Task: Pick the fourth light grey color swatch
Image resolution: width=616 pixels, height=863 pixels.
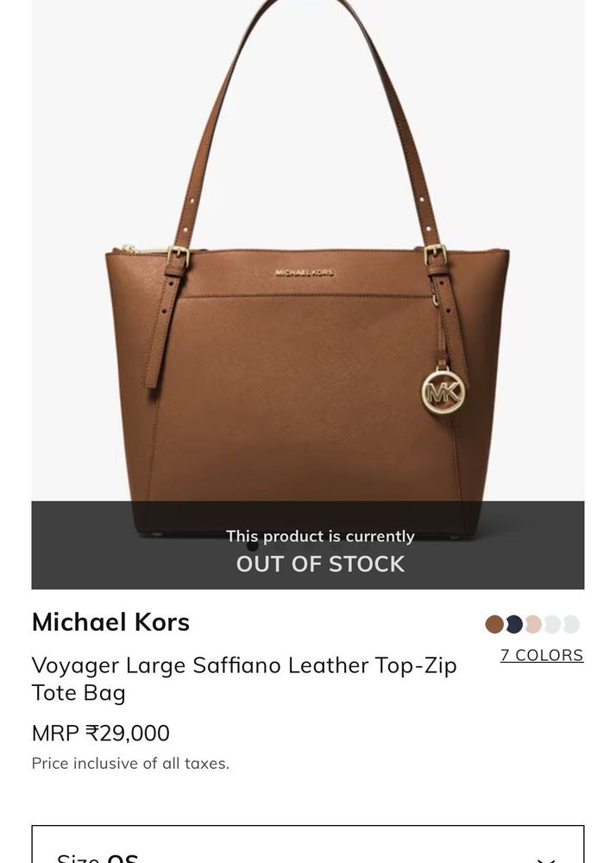Action: [552, 624]
